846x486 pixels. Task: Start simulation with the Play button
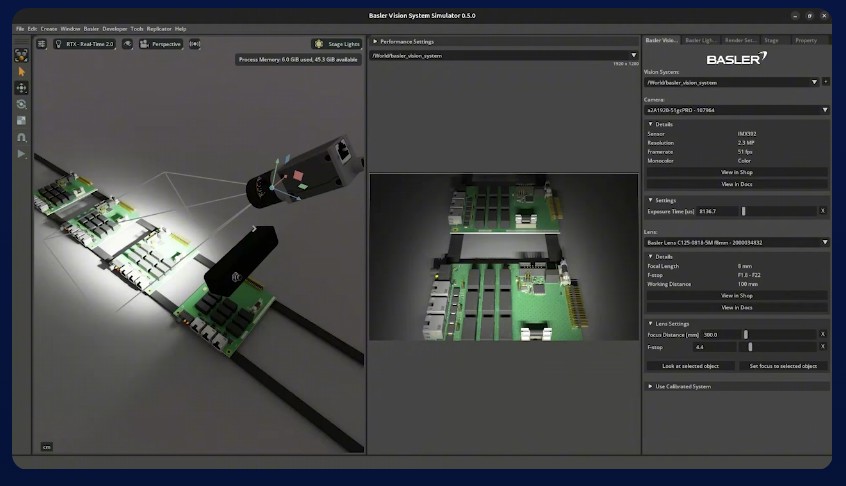[x=21, y=154]
